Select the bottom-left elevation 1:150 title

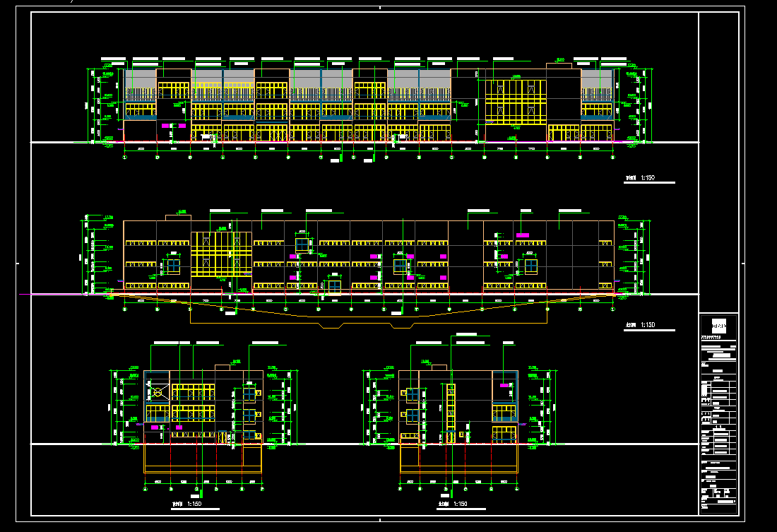pyautogui.click(x=187, y=504)
